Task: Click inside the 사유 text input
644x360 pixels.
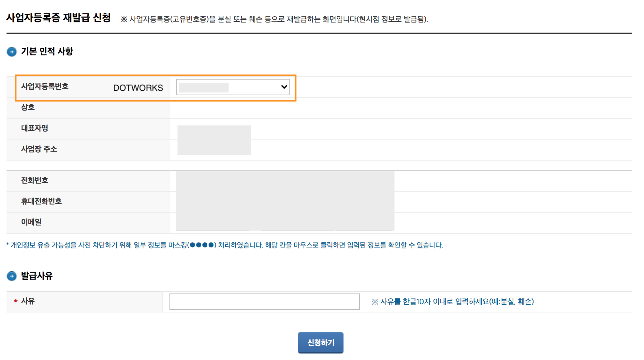Action: click(x=264, y=302)
